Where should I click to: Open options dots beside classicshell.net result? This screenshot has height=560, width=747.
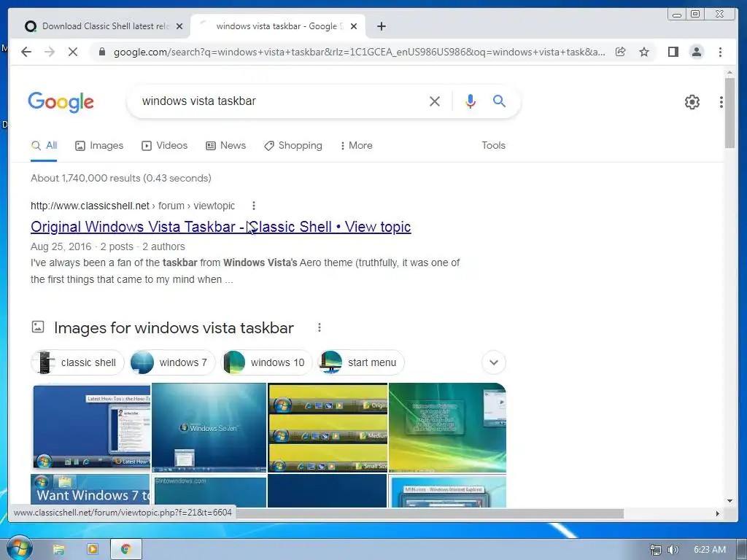253,205
